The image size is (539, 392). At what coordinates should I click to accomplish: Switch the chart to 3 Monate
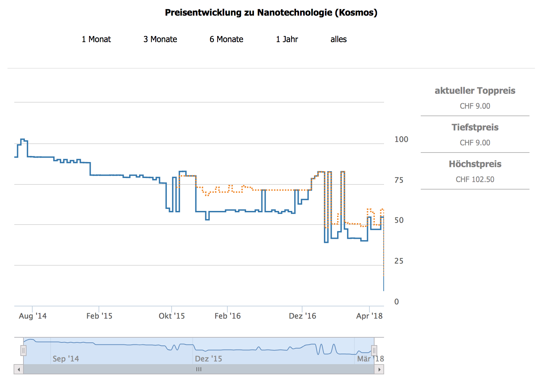click(160, 39)
